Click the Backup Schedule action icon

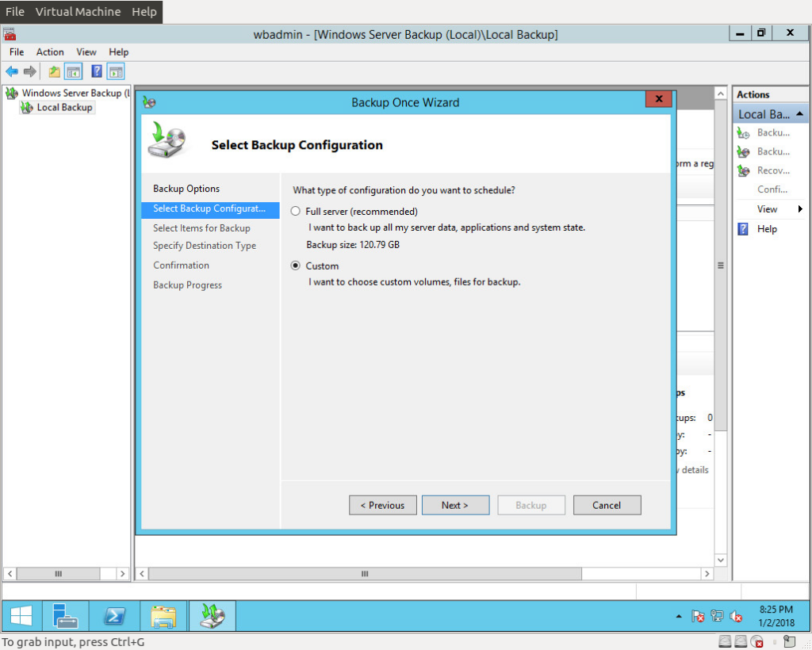click(743, 133)
